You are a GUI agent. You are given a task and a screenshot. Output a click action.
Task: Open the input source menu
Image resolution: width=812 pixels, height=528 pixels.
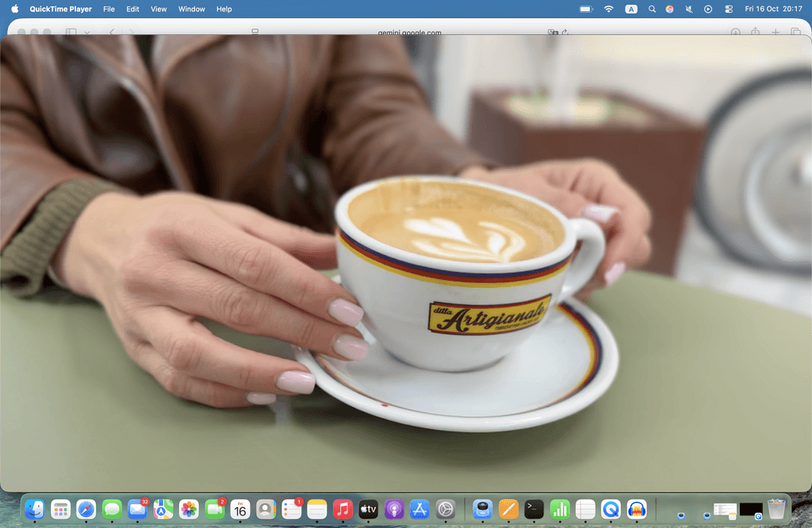[630, 9]
